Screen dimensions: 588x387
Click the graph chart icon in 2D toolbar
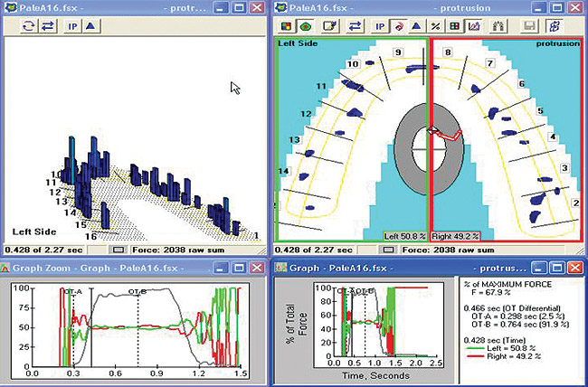coord(472,25)
